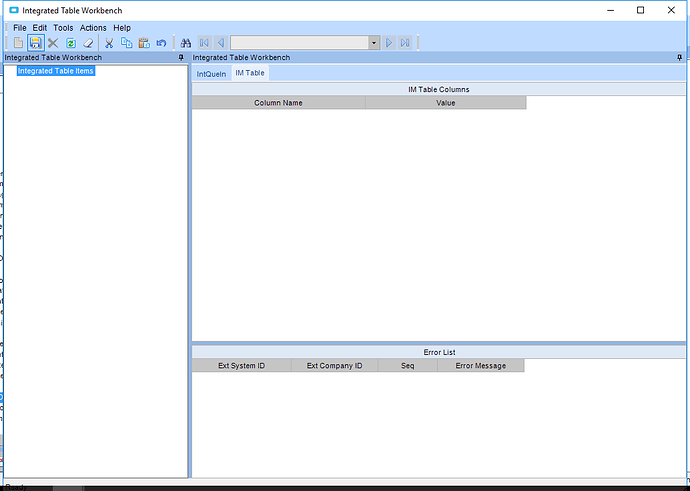Click the Seq column header
This screenshot has width=690, height=491.
point(407,366)
